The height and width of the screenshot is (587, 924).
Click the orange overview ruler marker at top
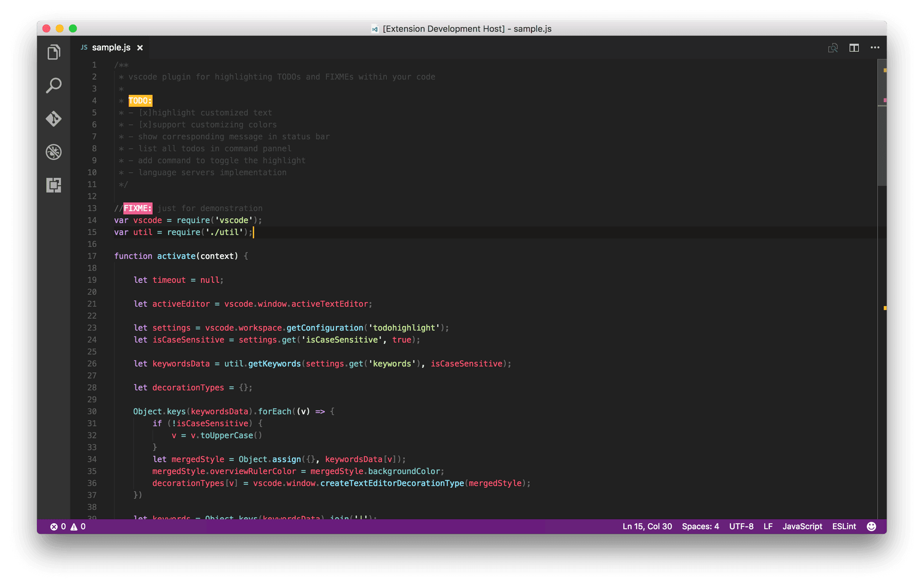(885, 70)
